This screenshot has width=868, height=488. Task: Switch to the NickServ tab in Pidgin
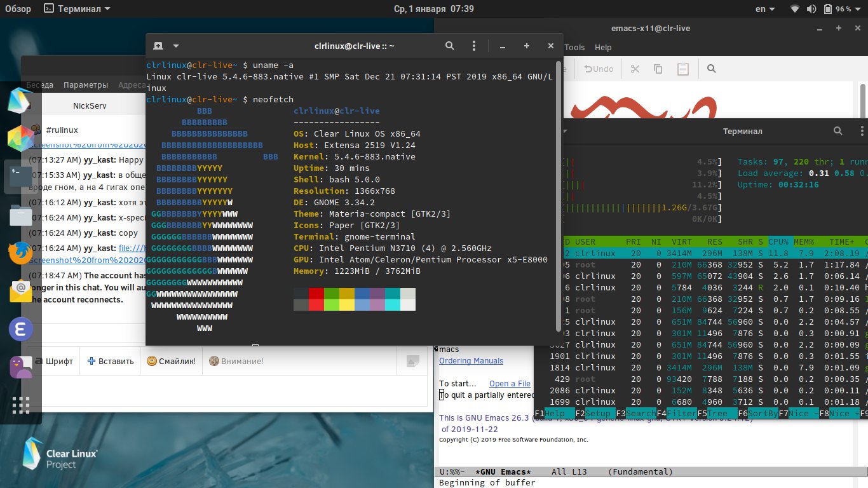tap(90, 106)
